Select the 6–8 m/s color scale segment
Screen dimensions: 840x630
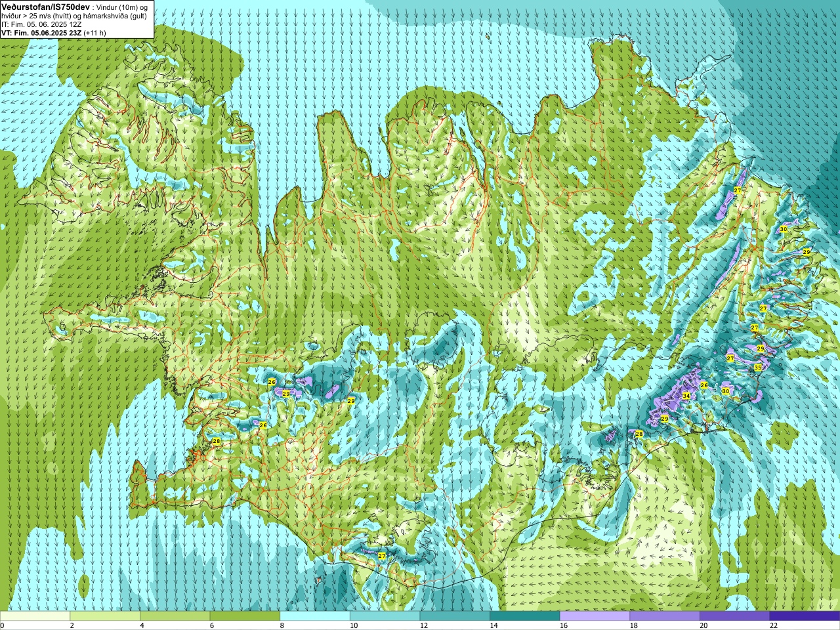[245, 616]
